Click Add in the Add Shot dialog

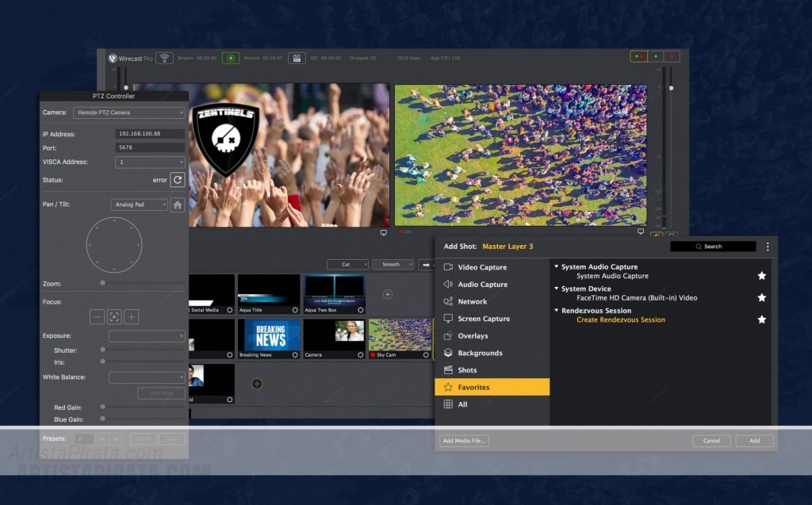coord(755,441)
